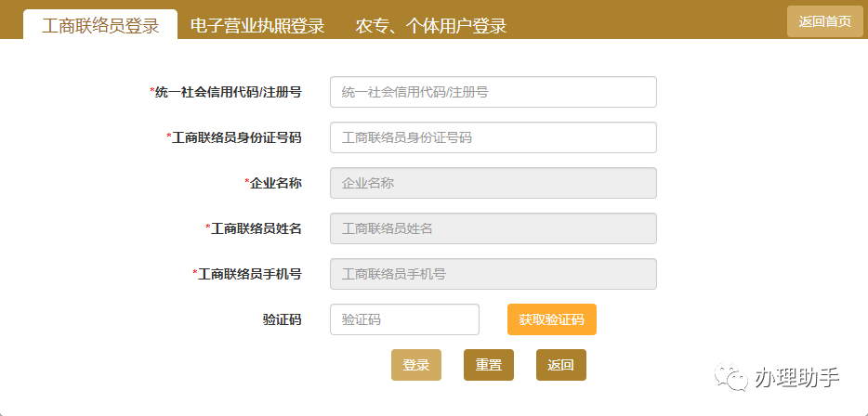Clear the form using 重置 button

click(x=489, y=365)
